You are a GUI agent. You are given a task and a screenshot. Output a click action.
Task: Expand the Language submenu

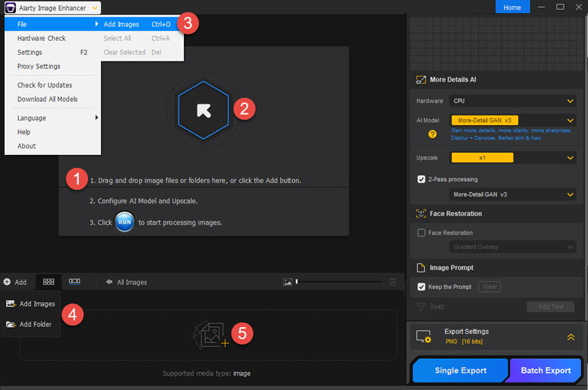click(x=53, y=118)
